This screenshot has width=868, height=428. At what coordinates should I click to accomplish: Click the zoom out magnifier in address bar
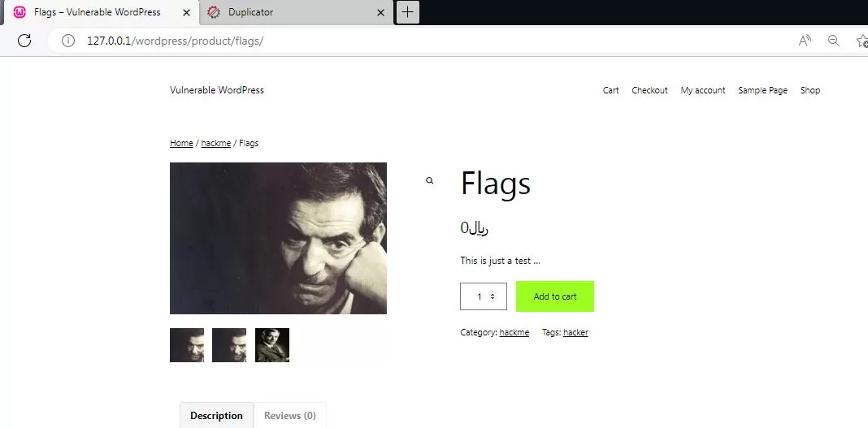click(833, 41)
